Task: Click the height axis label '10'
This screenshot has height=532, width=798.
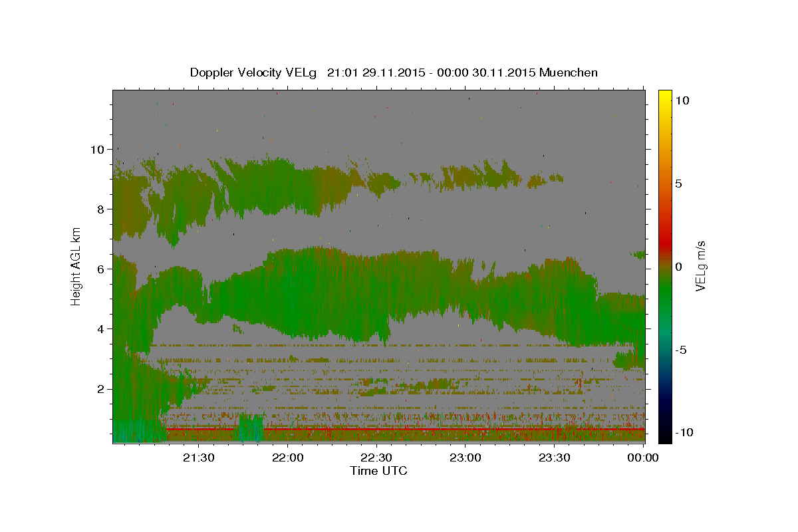Action: tap(97, 150)
